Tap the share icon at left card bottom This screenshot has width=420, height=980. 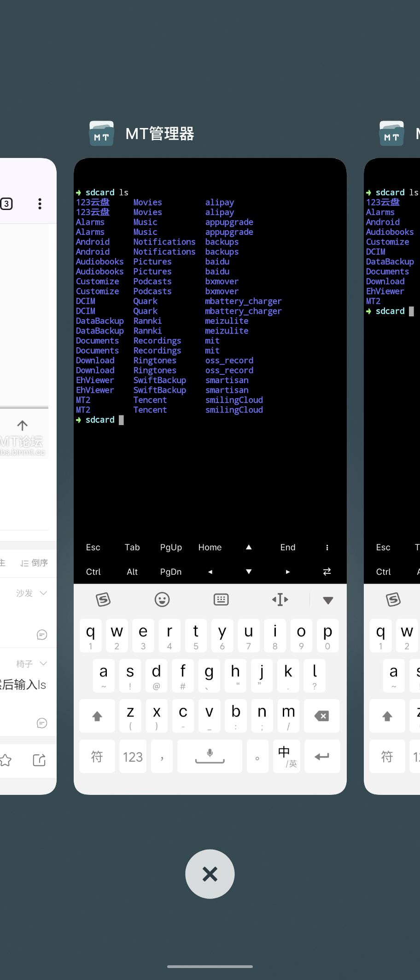(40, 760)
